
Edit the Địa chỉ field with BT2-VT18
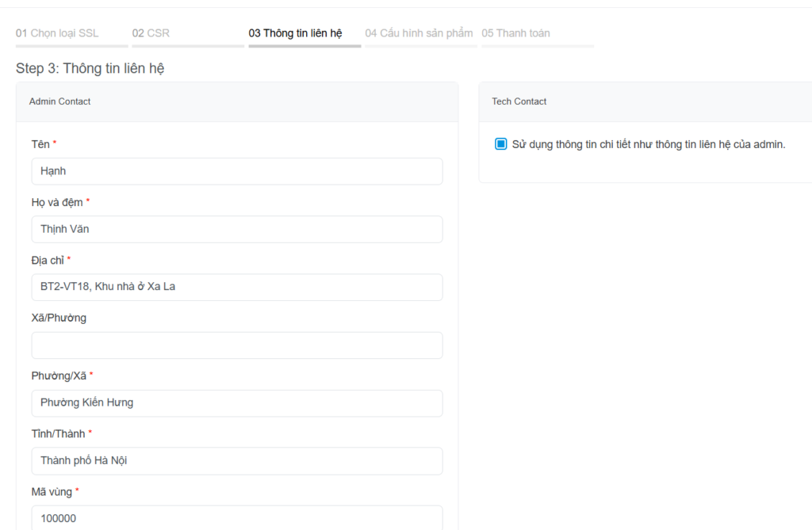237,287
